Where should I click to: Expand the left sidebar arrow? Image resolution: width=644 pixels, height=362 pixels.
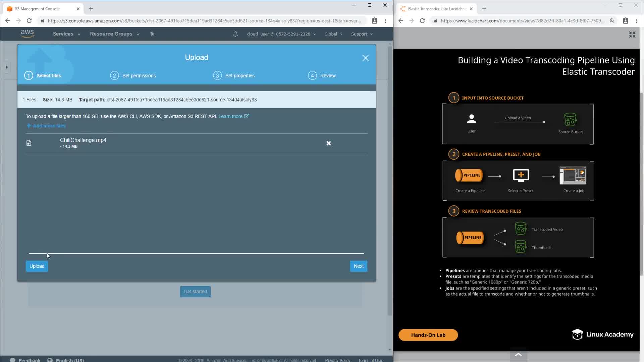point(6,67)
